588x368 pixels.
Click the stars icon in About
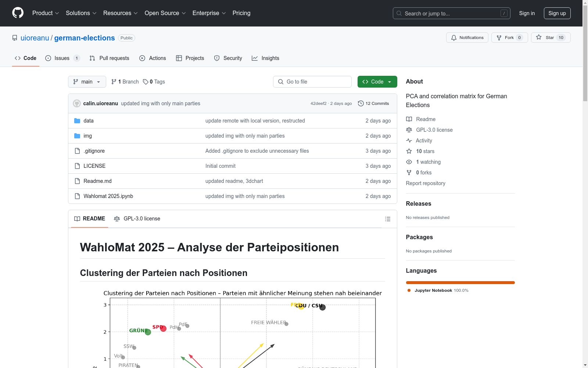tap(409, 151)
